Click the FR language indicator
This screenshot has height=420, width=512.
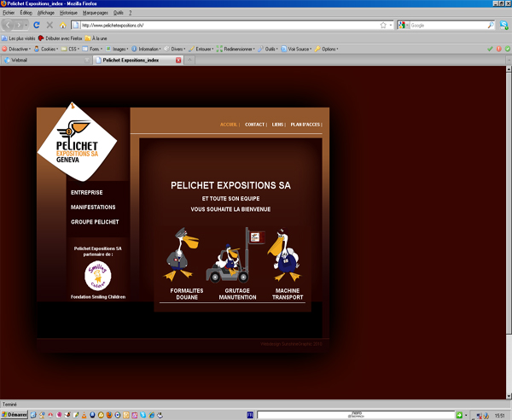click(250, 415)
